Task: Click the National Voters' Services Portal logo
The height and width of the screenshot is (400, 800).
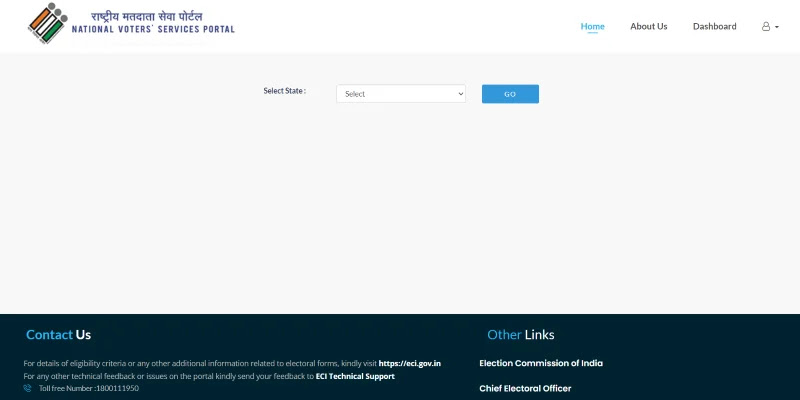Action: (x=131, y=23)
